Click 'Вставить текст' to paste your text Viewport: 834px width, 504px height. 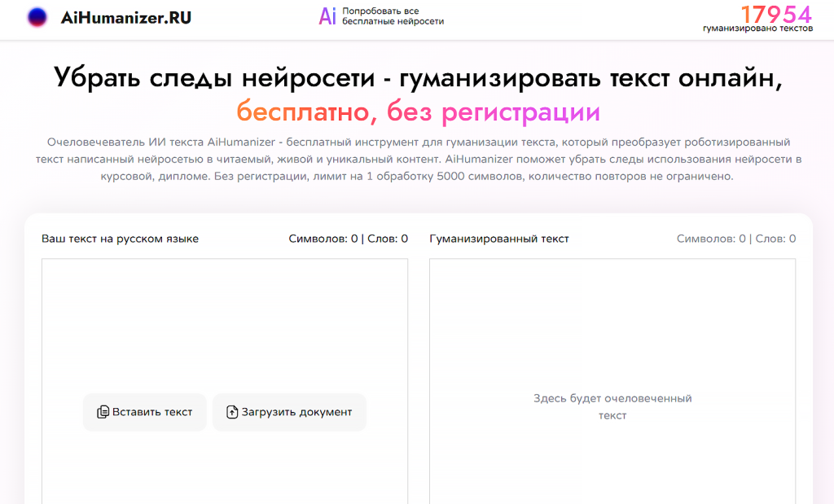144,412
